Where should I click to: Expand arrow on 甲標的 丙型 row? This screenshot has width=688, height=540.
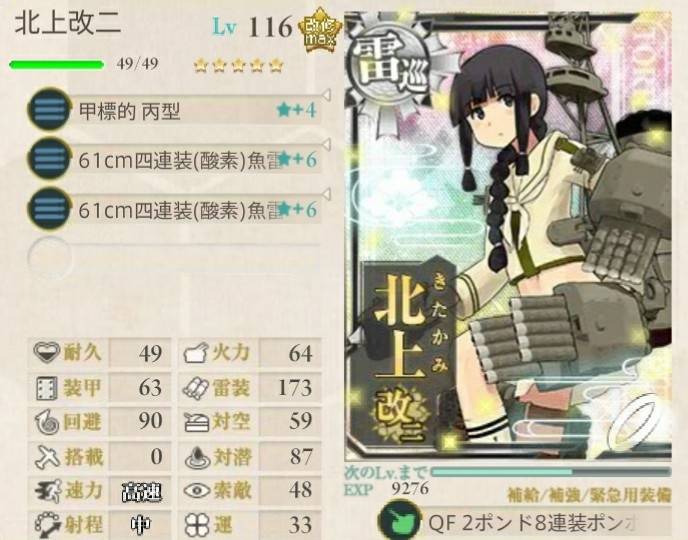click(326, 94)
